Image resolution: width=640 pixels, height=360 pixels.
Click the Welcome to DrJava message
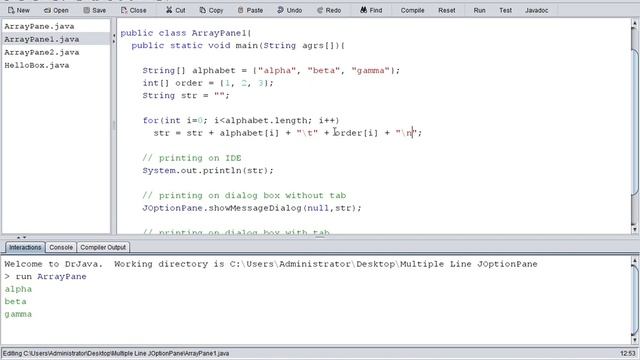(x=271, y=264)
